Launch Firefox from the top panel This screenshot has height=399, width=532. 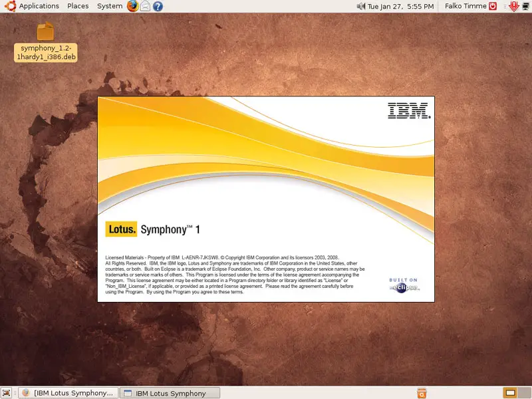pos(132,6)
